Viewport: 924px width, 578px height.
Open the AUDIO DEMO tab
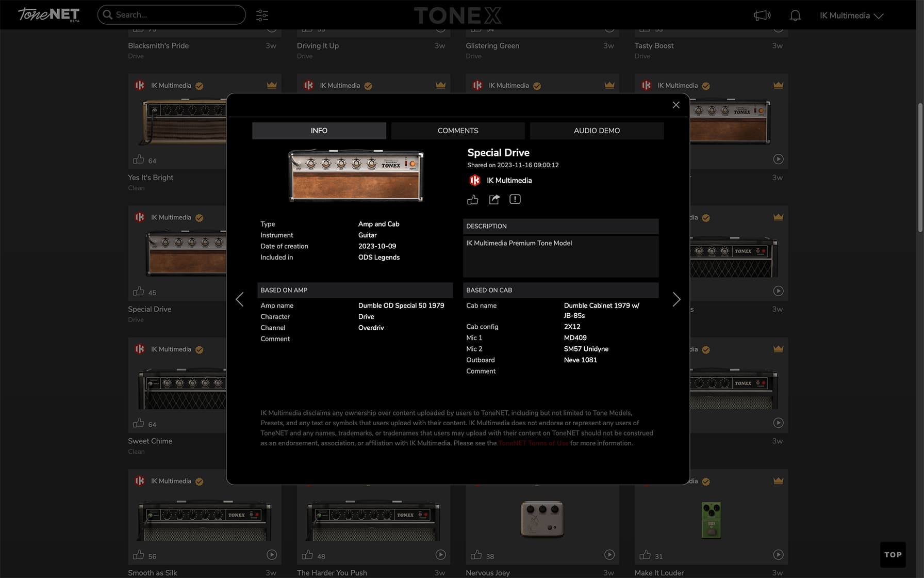(x=596, y=131)
